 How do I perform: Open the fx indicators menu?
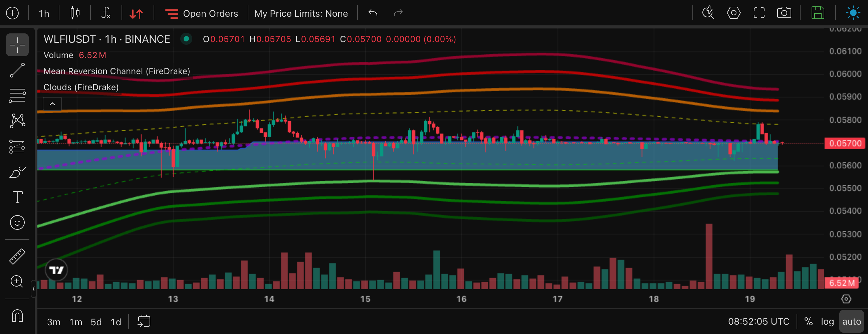click(106, 13)
